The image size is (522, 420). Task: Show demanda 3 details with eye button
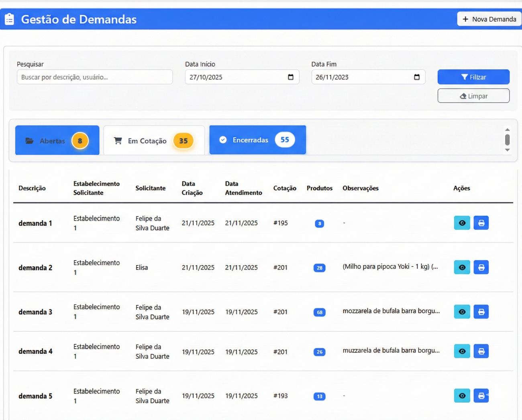pyautogui.click(x=462, y=312)
